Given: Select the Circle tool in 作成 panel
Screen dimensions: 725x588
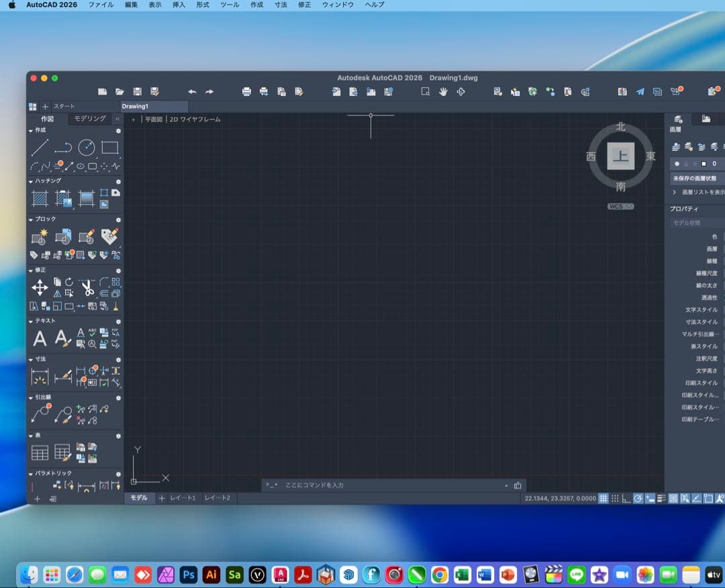Looking at the screenshot, I should [87, 148].
